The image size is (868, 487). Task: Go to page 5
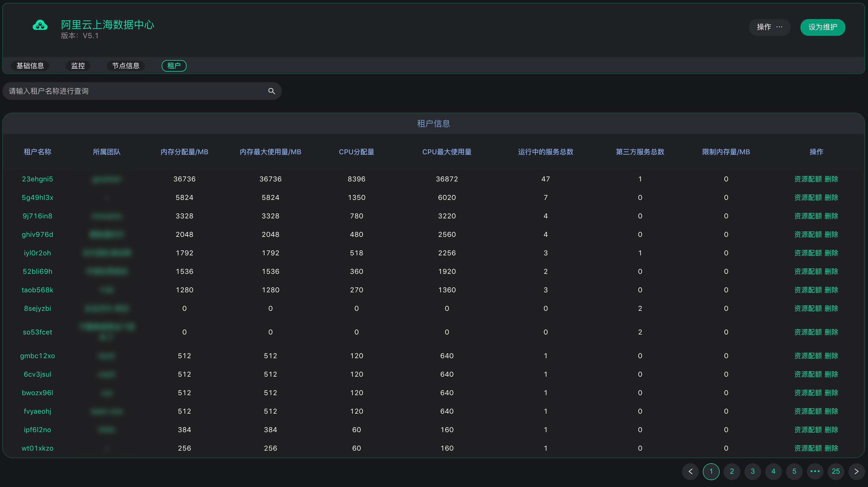click(794, 471)
